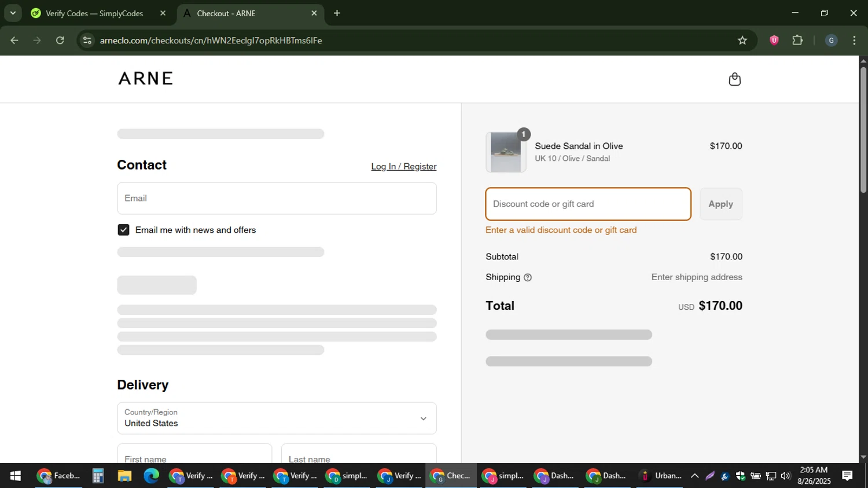Open Microsoft Edge from the taskbar

point(151,476)
